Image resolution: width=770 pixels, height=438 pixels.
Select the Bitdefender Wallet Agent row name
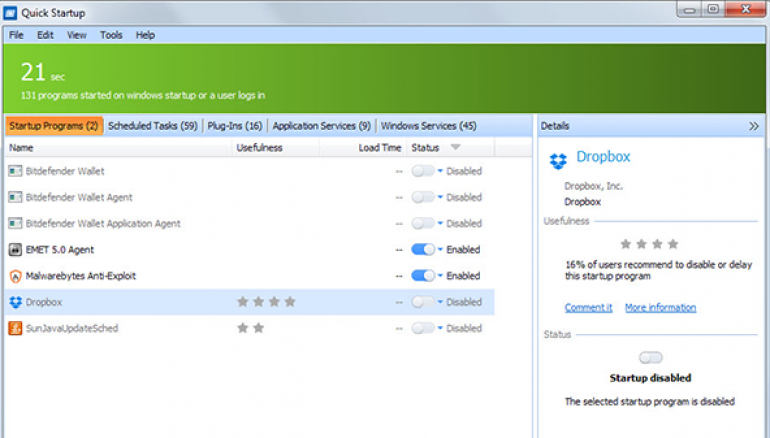tap(79, 197)
